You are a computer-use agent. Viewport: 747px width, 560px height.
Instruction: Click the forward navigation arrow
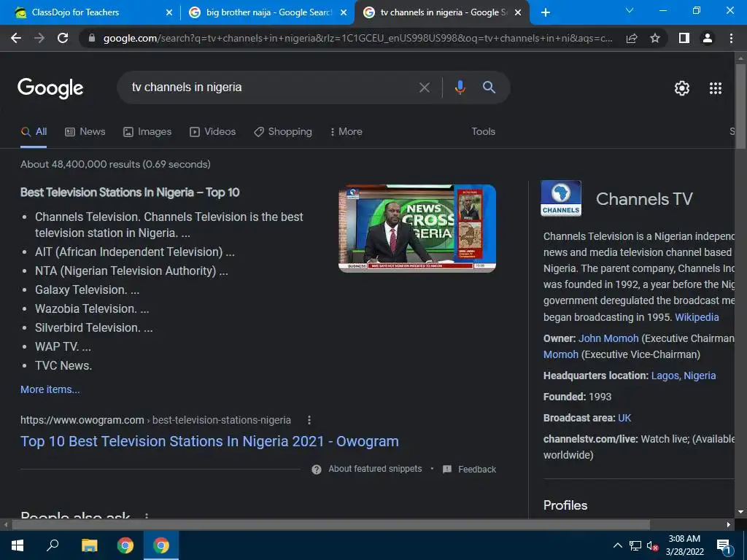[39, 38]
